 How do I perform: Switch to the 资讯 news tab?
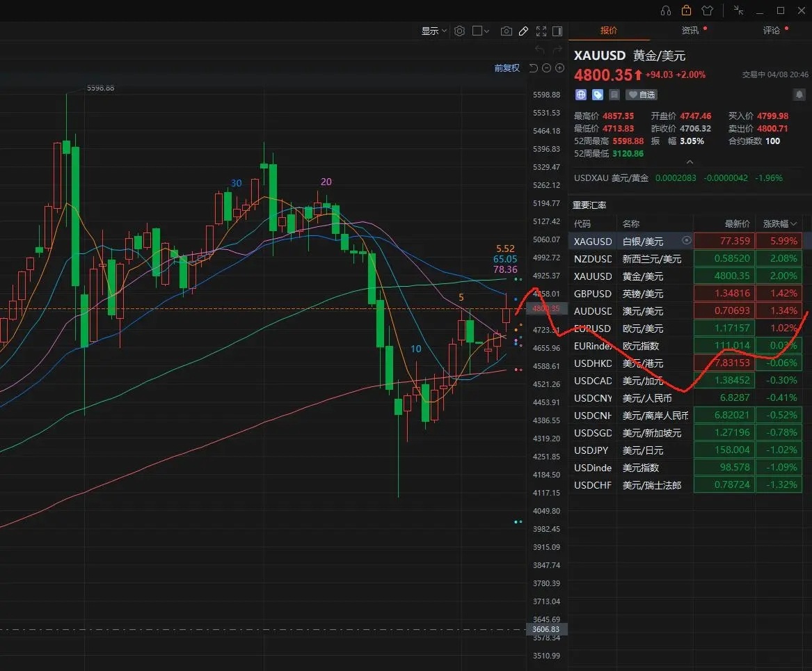(x=690, y=31)
